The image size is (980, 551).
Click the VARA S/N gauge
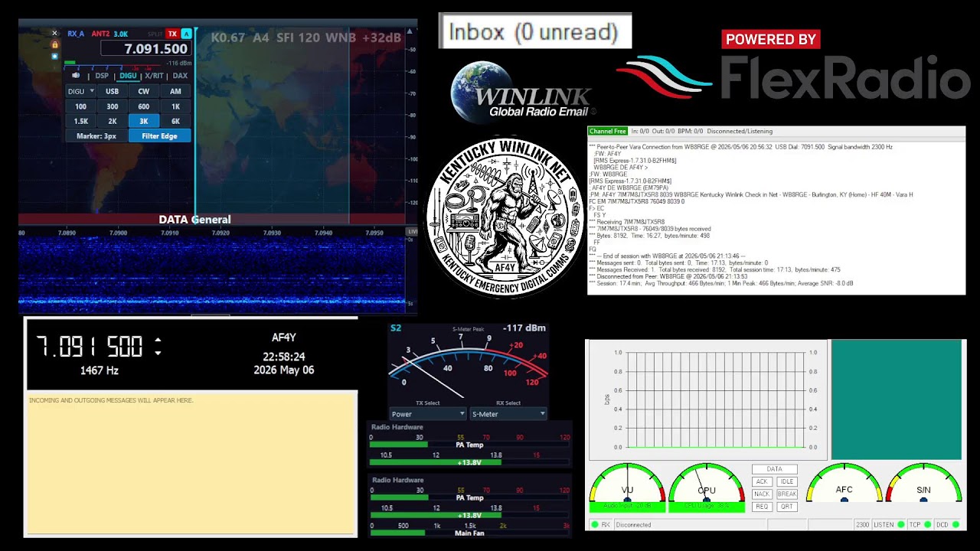coord(923,483)
